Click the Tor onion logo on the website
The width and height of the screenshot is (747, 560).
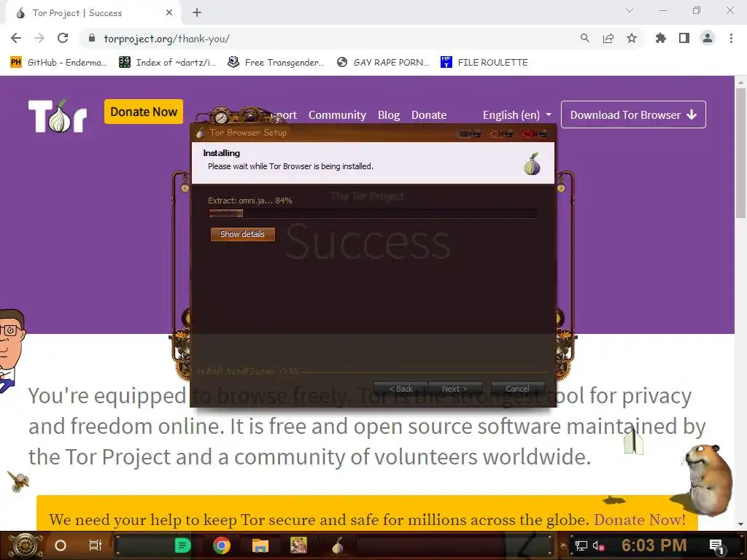(58, 115)
